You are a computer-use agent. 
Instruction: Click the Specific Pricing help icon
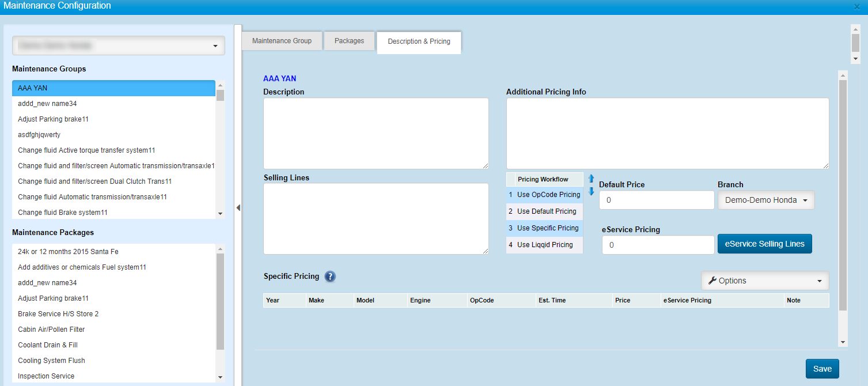pos(330,277)
